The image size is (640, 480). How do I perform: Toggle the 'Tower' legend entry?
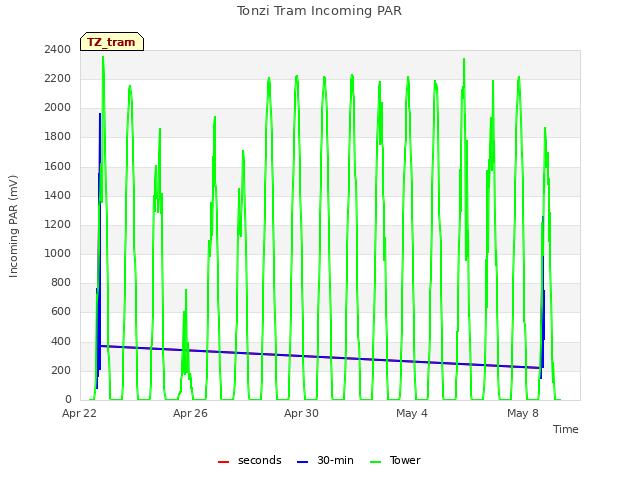[x=395, y=460]
